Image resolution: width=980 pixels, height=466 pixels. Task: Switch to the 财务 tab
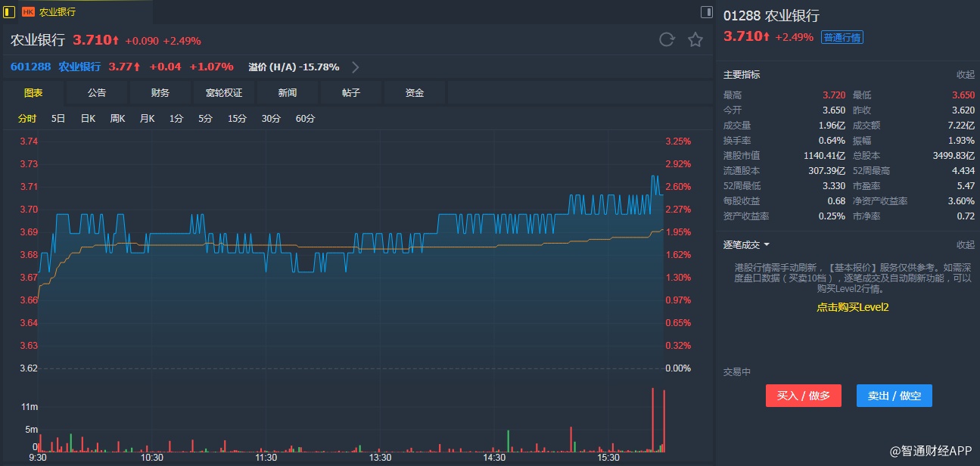[x=160, y=92]
